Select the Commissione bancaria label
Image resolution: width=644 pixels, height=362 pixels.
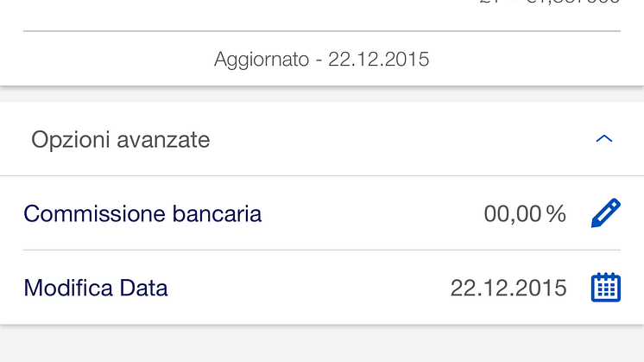coord(142,214)
